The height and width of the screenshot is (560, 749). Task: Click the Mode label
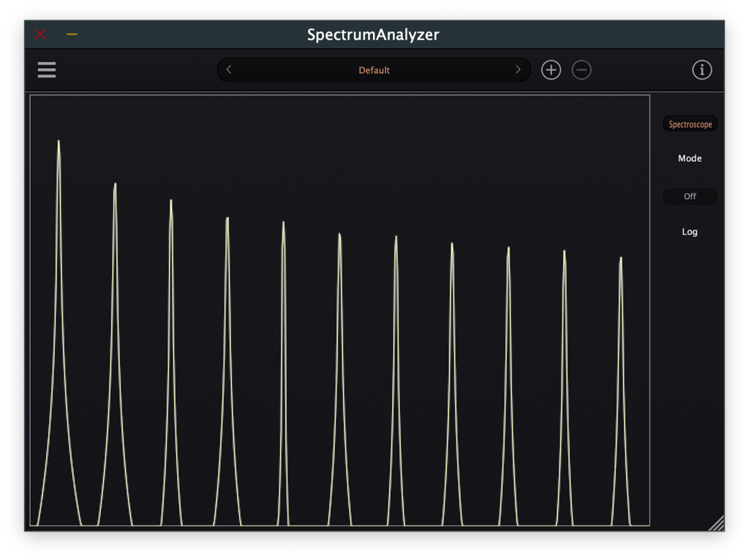pyautogui.click(x=688, y=158)
